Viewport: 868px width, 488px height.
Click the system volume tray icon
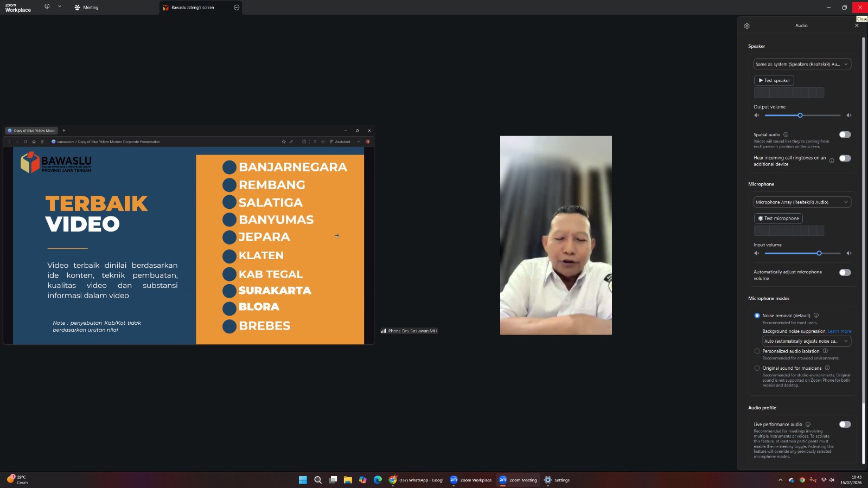coord(832,480)
